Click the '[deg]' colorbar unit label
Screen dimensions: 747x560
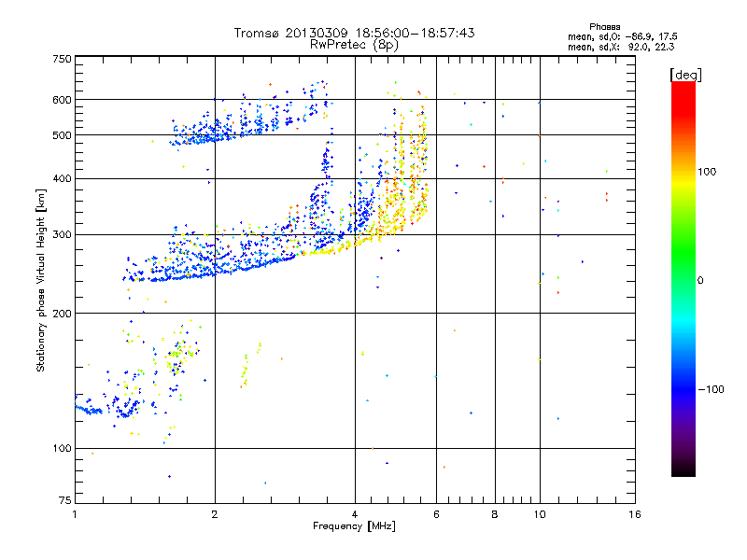coord(685,75)
